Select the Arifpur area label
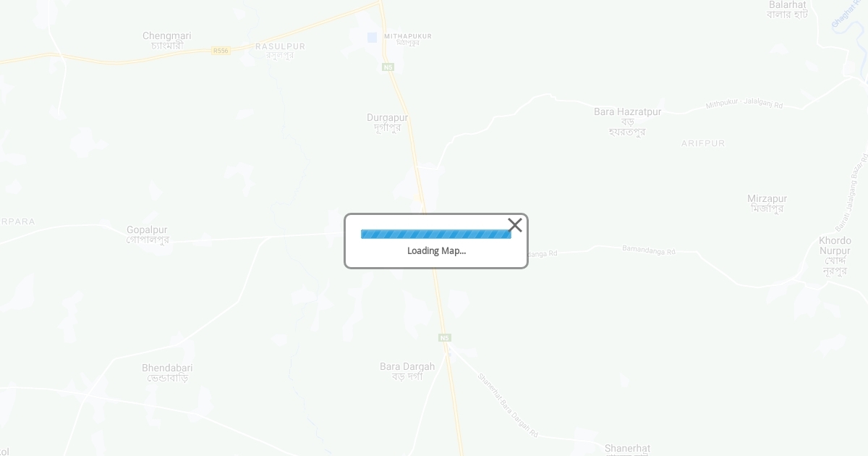The height and width of the screenshot is (456, 868). (x=703, y=143)
